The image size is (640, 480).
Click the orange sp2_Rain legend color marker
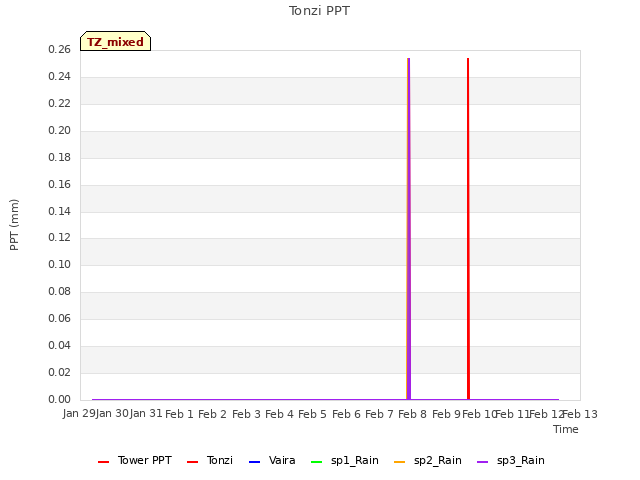[399, 462]
